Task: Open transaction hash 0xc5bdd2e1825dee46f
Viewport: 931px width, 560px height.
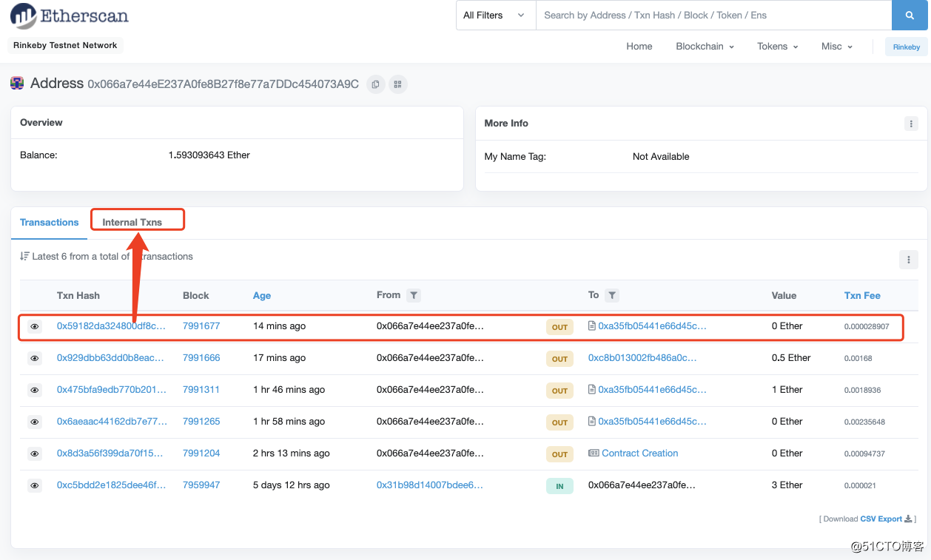Action: pos(112,485)
